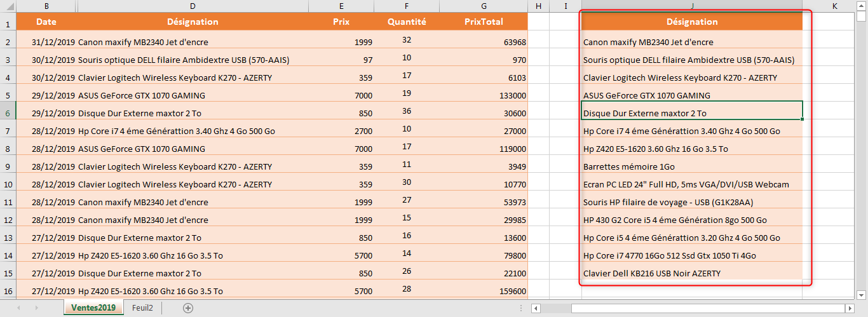Click the PrixTotal header cell
The width and height of the screenshot is (868, 317).
tap(484, 22)
